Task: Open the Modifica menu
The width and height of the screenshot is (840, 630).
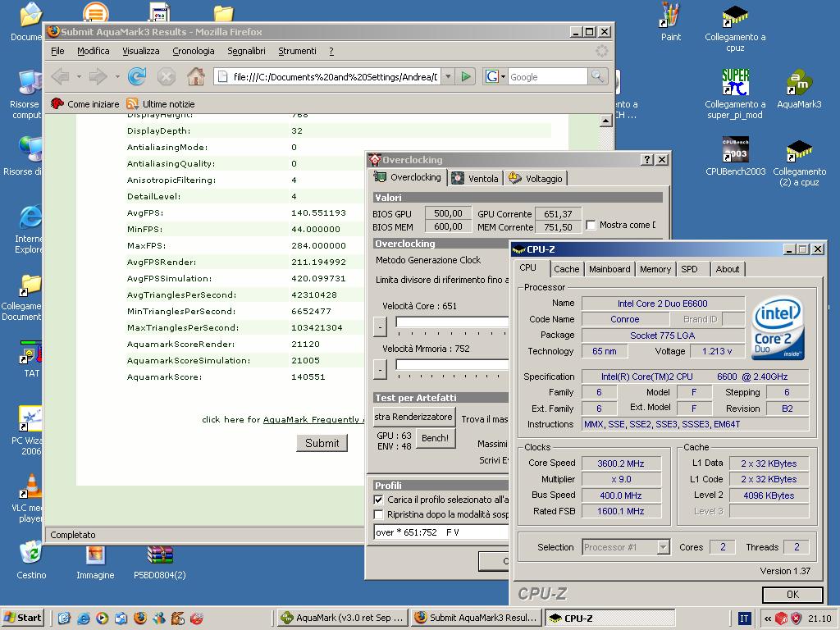Action: (94, 51)
